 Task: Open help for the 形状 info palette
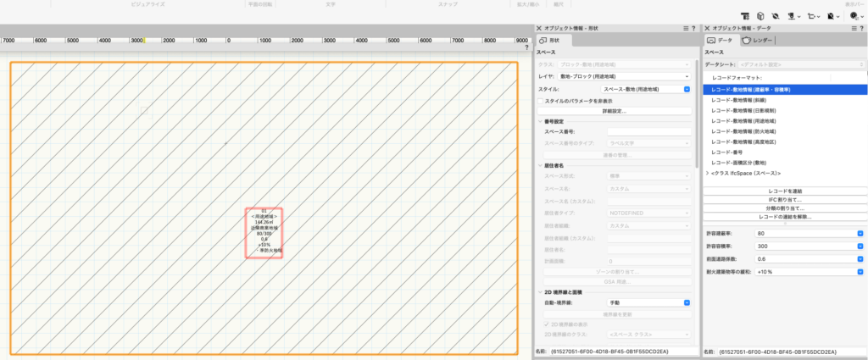click(694, 29)
